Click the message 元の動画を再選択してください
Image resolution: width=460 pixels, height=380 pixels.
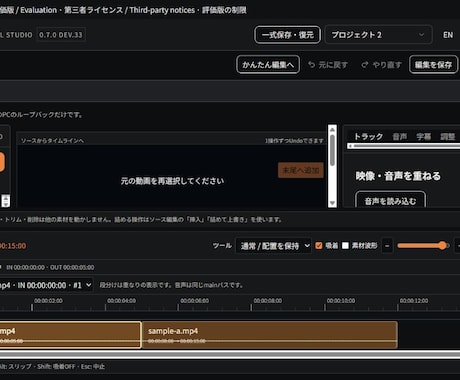click(x=172, y=181)
